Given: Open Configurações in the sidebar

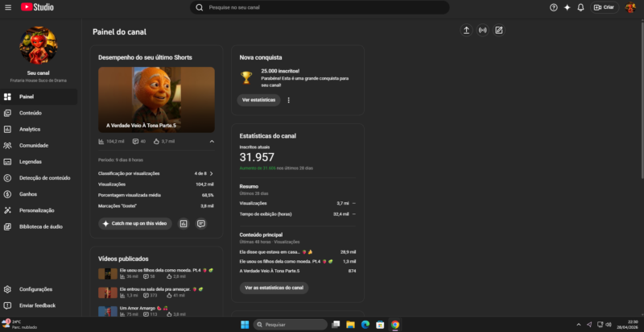Looking at the screenshot, I should click(x=39, y=289).
